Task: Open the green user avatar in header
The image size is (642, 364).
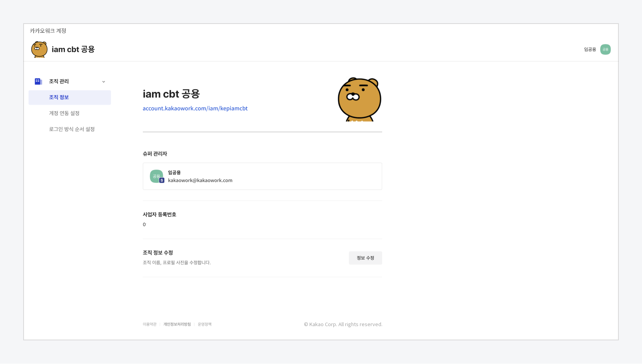Action: [x=605, y=49]
